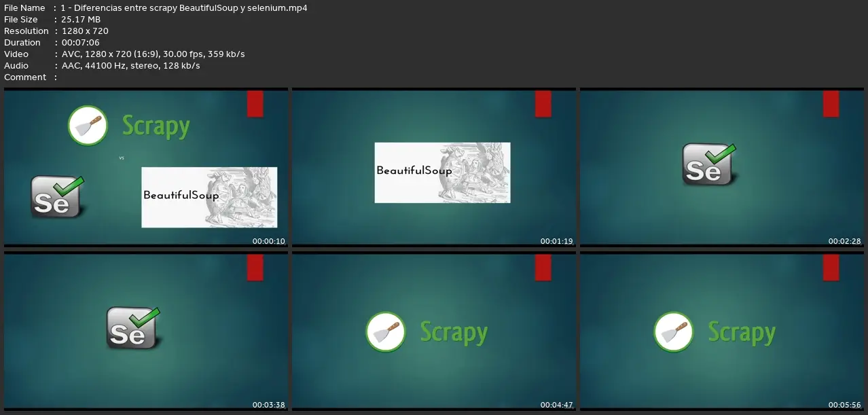Image resolution: width=868 pixels, height=415 pixels.
Task: Click the 'Comment' label
Action: tap(25, 77)
